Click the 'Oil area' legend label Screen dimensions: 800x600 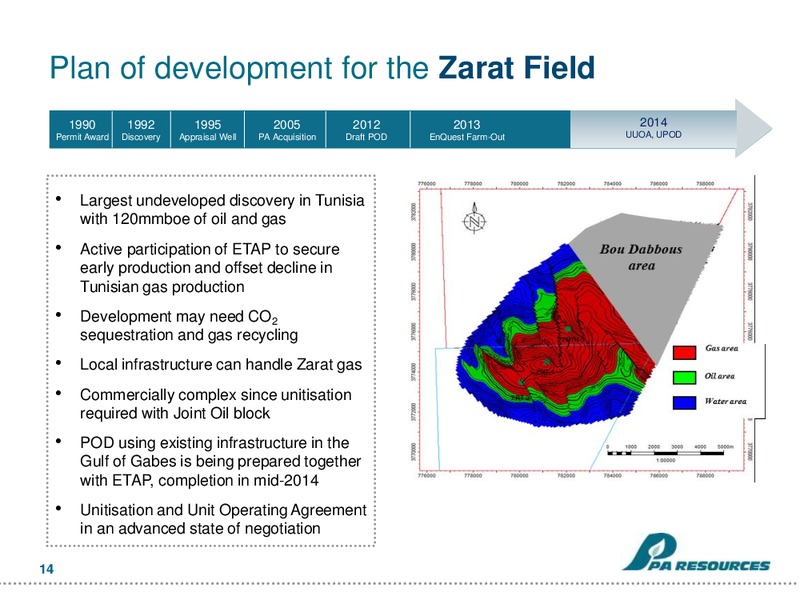(x=719, y=376)
